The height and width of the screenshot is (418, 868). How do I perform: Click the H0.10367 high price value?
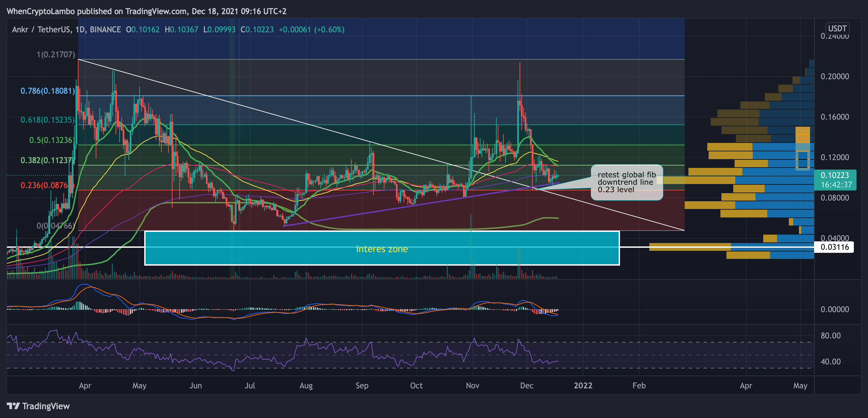point(181,30)
